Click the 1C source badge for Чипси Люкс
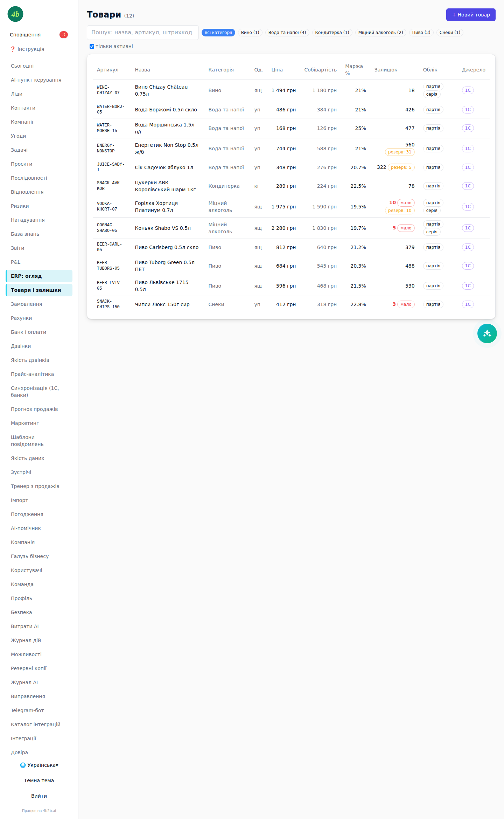504x819 pixels. point(468,304)
